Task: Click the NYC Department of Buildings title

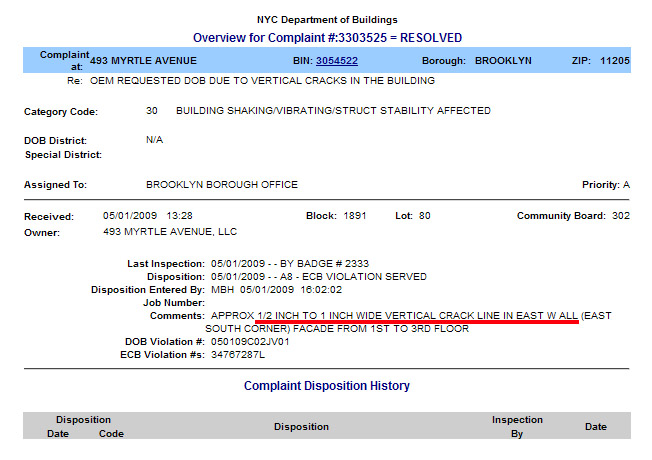Action: click(x=326, y=20)
